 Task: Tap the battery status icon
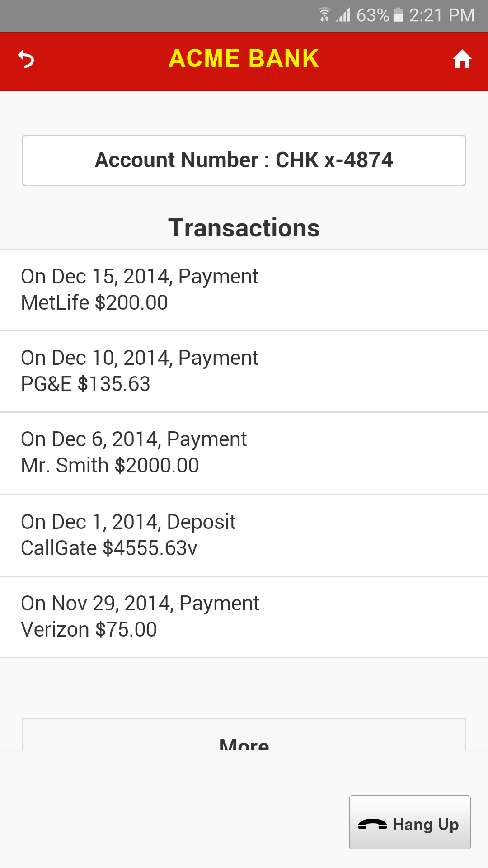pos(398,15)
